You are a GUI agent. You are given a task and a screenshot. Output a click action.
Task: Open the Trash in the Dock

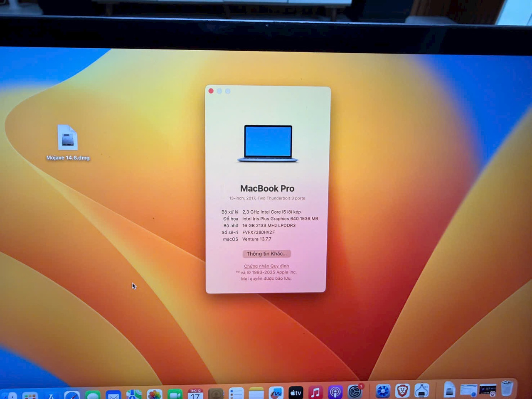point(507,388)
